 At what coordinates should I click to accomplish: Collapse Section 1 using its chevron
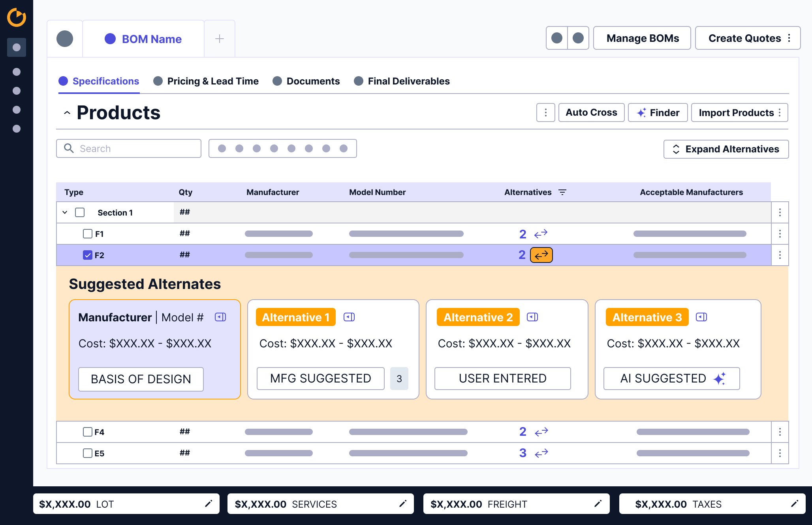(x=65, y=212)
